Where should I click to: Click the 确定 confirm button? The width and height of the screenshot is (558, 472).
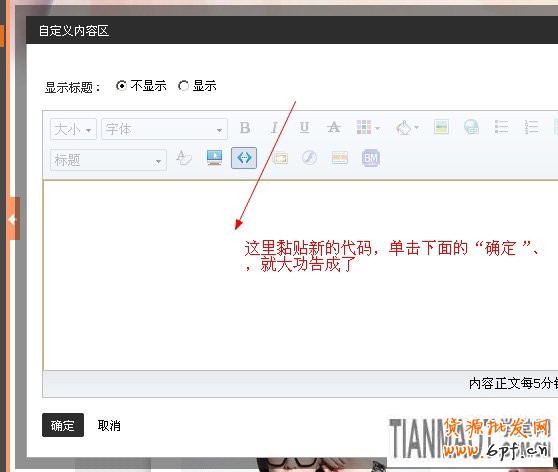pos(63,425)
